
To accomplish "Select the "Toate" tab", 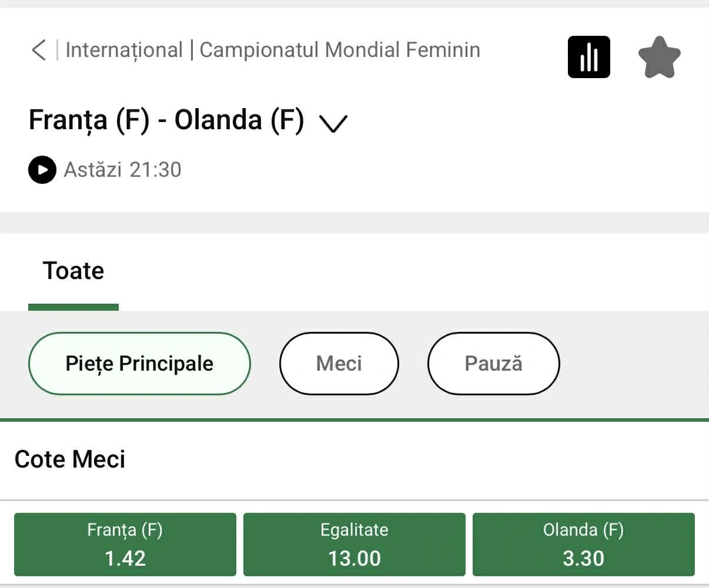I will (x=73, y=270).
